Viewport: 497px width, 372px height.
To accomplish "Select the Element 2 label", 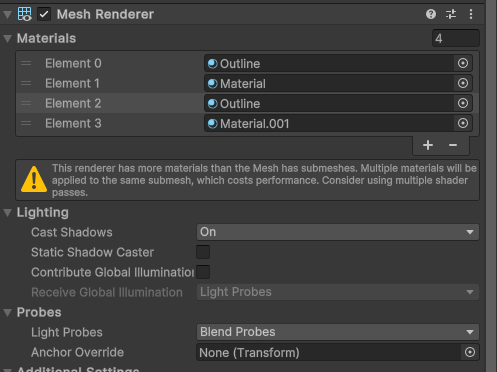I will [73, 103].
